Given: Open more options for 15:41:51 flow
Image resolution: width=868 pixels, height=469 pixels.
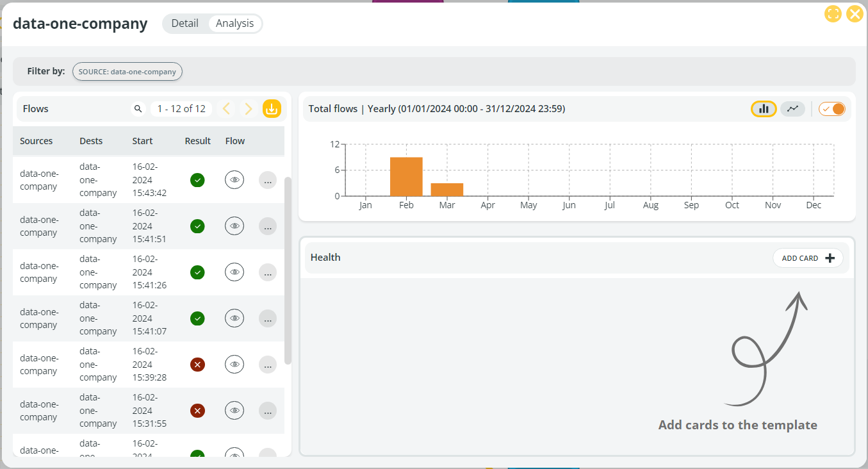Looking at the screenshot, I should pyautogui.click(x=268, y=226).
